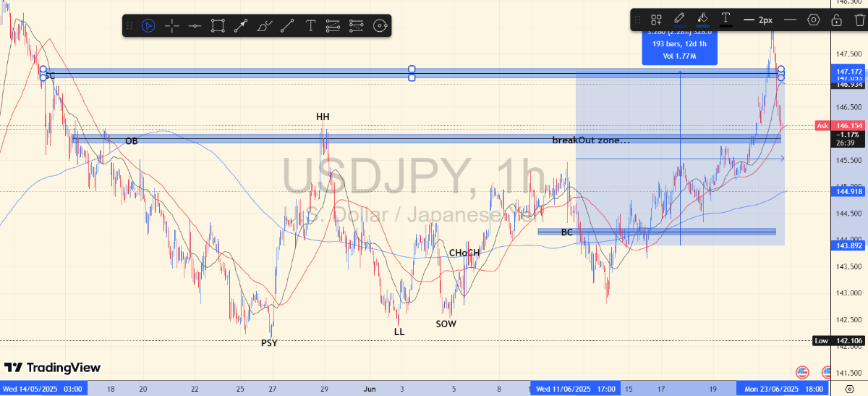Open selected drawing settings hexagon icon
This screenshot has height=396, width=868.
(814, 20)
